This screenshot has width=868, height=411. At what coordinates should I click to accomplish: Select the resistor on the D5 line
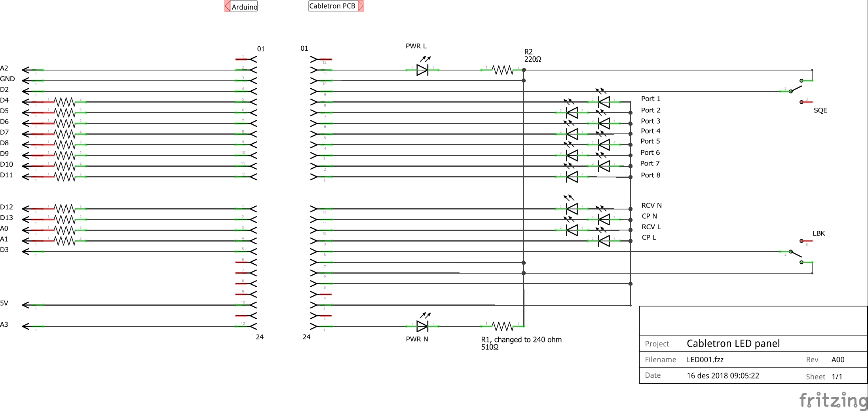tap(65, 113)
